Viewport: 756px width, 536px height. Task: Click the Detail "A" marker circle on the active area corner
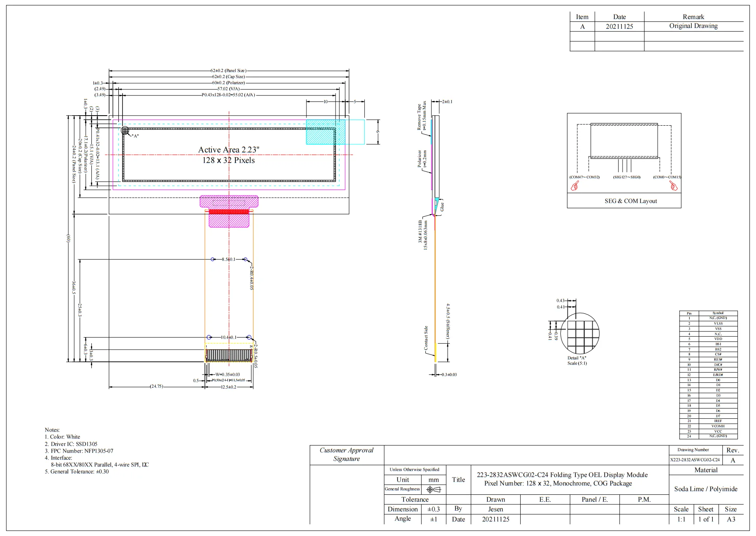[125, 130]
